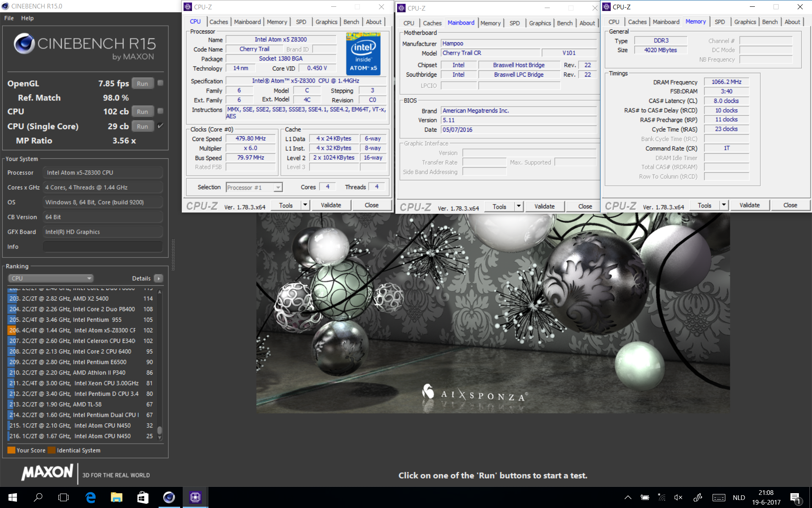The height and width of the screenshot is (508, 812).
Task: Click orange Your Score legend swatch
Action: point(11,450)
